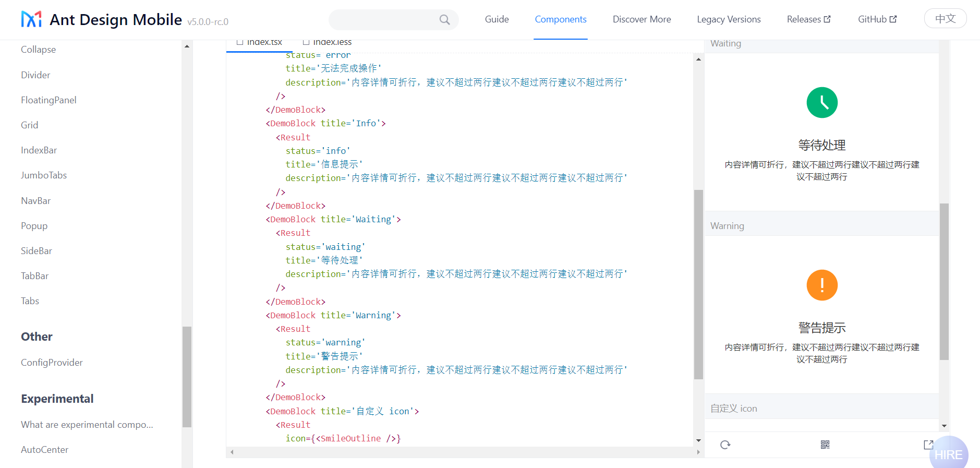Switch to the index.tsx file tab
Viewport: 980px width, 468px height.
tap(259, 43)
